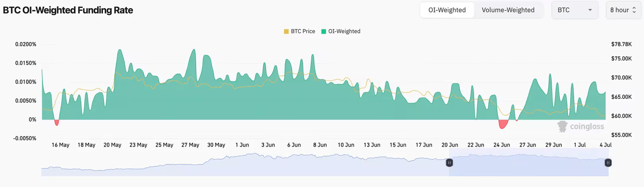Click the red negative dip near 16 May
The image size is (644, 187).
point(57,122)
